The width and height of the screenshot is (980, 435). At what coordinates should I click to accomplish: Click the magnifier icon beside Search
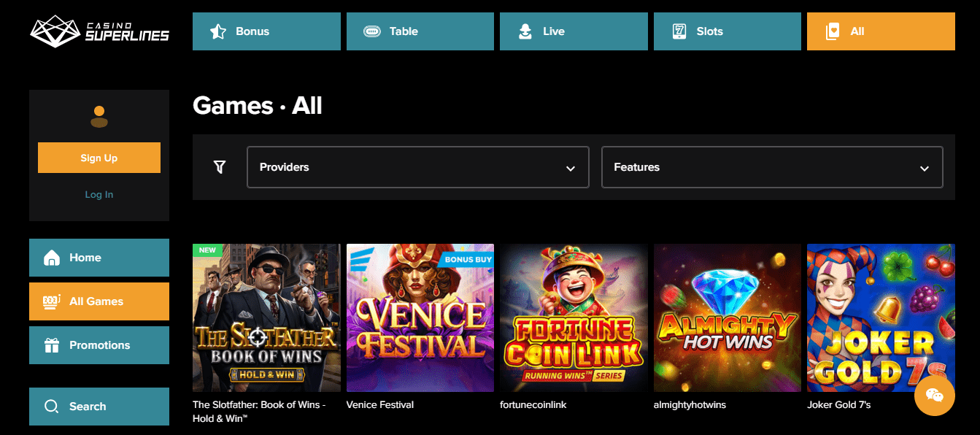51,407
